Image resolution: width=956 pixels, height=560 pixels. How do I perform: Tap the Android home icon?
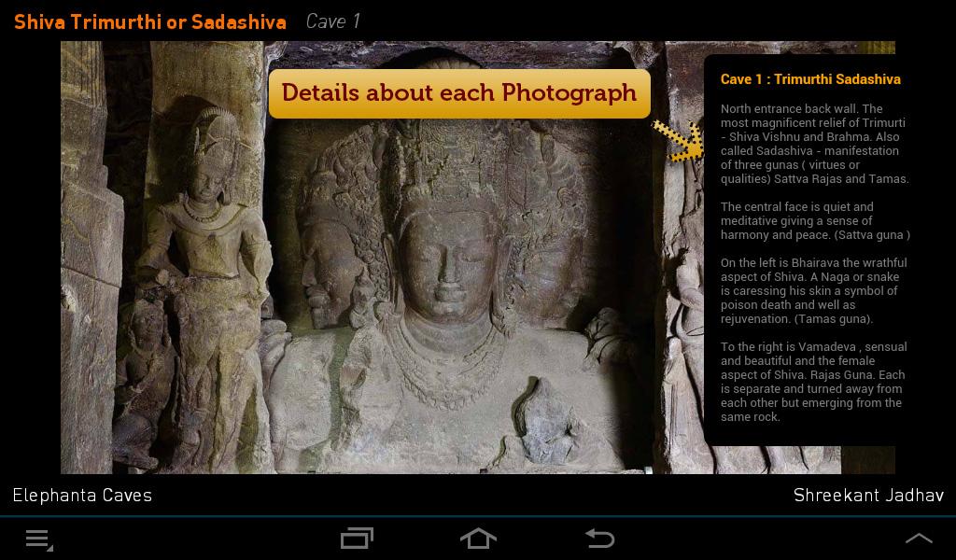(478, 539)
